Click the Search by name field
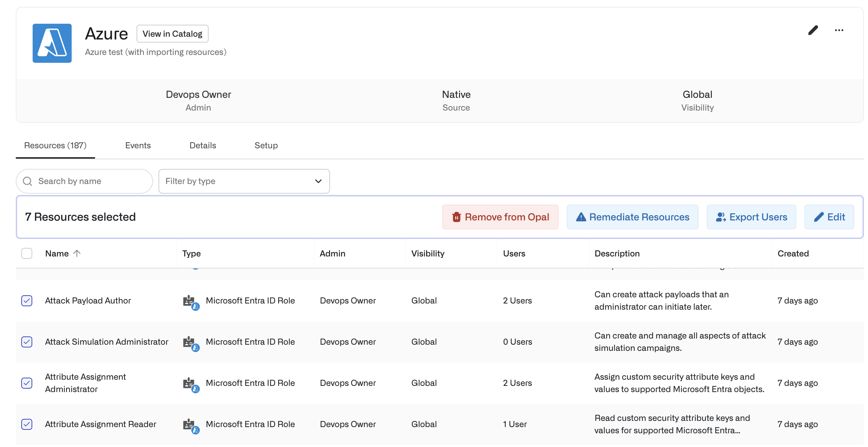This screenshot has width=868, height=447. click(89, 181)
